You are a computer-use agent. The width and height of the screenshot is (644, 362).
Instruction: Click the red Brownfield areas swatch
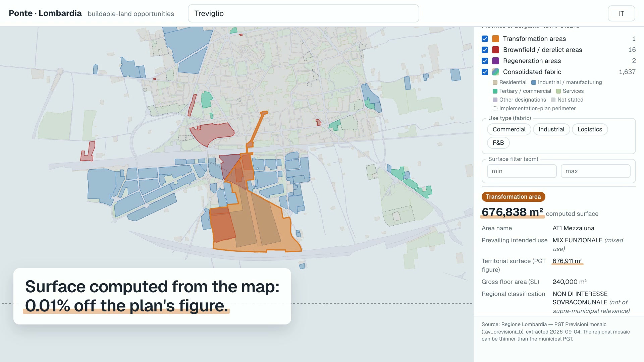(x=495, y=50)
